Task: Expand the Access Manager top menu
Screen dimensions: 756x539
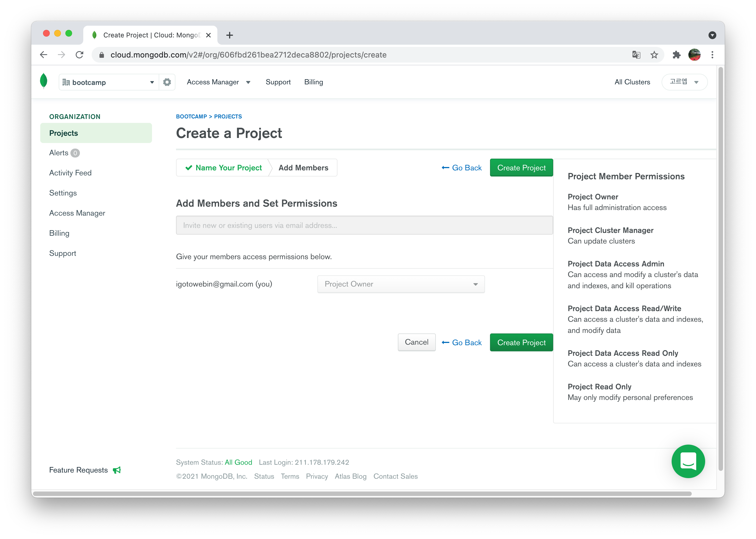Action: pyautogui.click(x=218, y=82)
